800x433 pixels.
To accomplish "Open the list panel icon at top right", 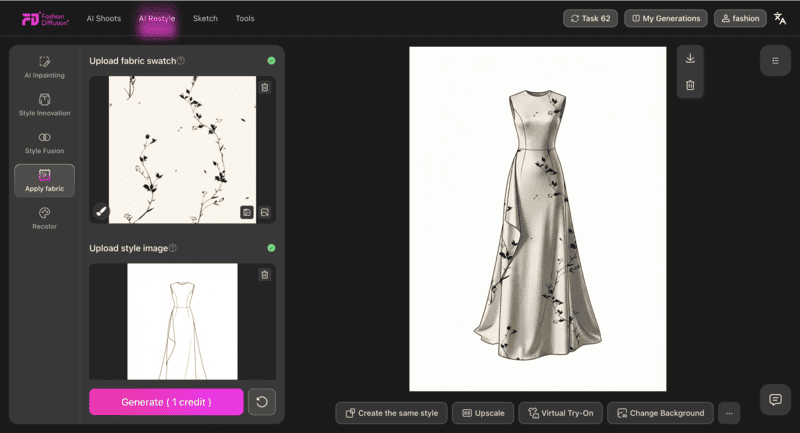I will click(x=776, y=61).
